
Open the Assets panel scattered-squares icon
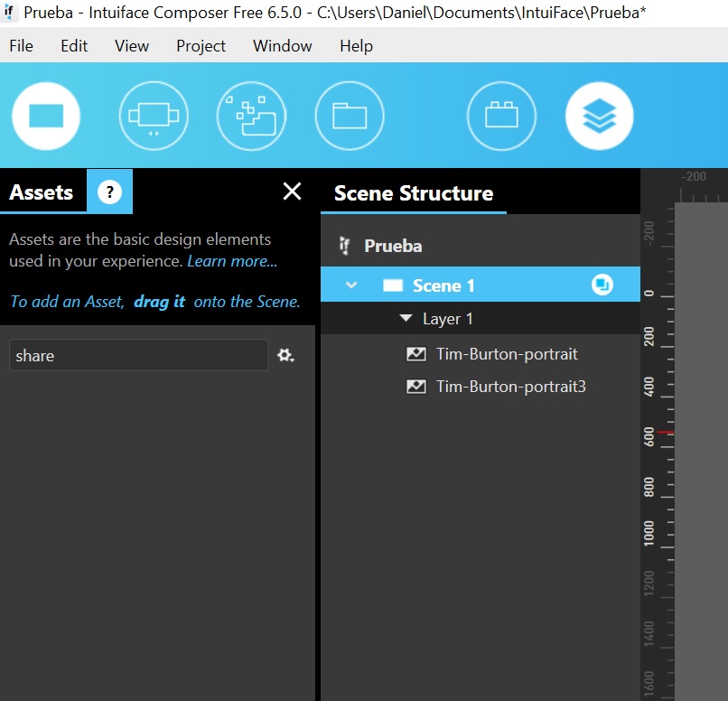click(x=251, y=116)
